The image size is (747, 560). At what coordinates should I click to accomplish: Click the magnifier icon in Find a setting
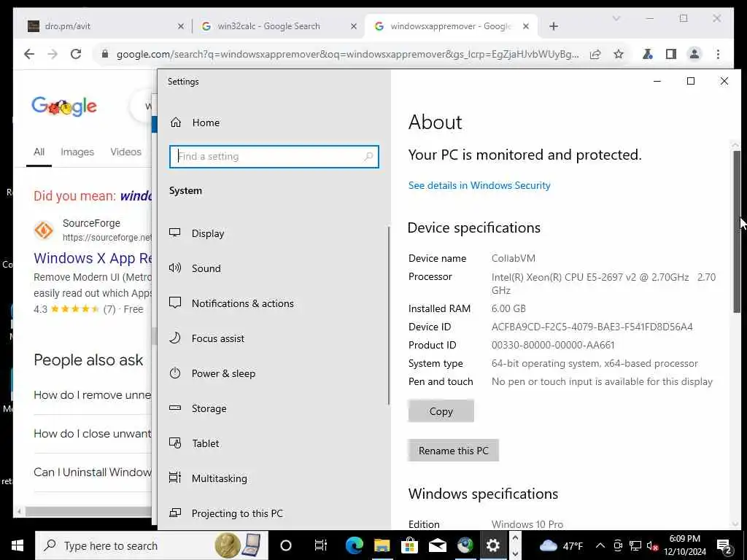tap(368, 156)
